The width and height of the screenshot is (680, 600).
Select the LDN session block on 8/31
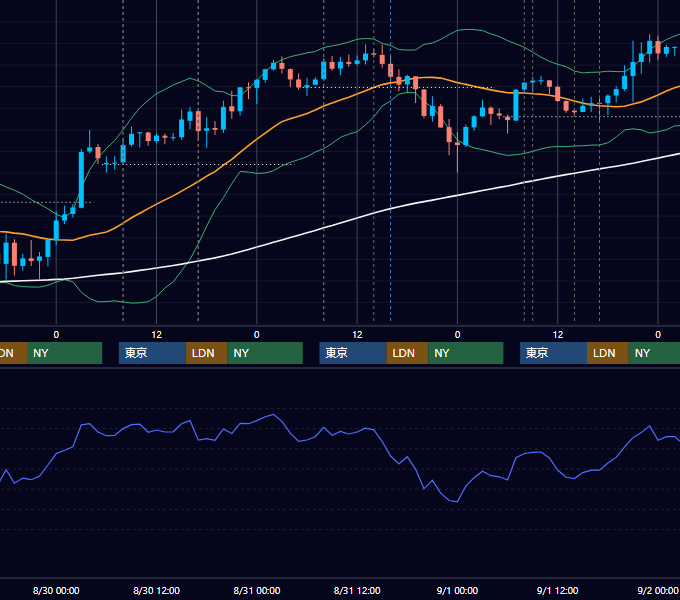point(407,353)
